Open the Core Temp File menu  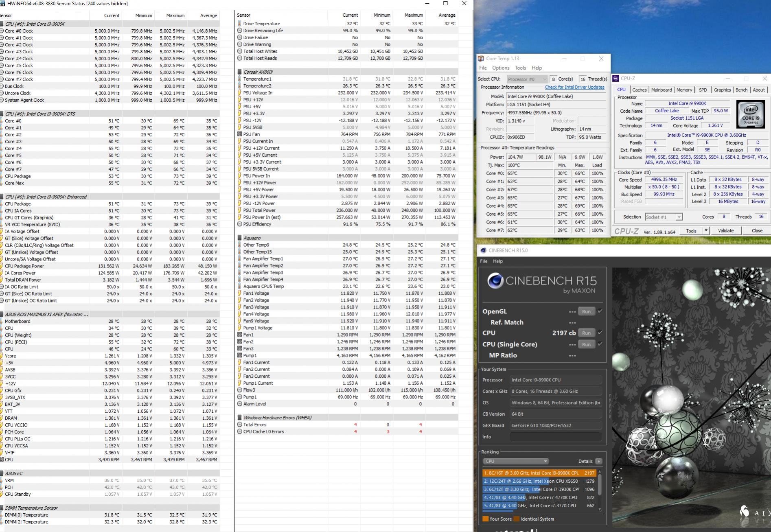click(483, 68)
